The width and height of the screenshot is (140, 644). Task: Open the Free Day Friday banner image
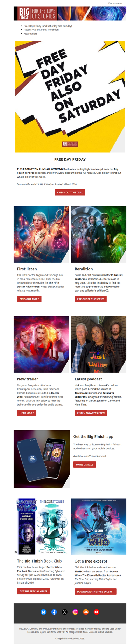[x=70, y=96]
